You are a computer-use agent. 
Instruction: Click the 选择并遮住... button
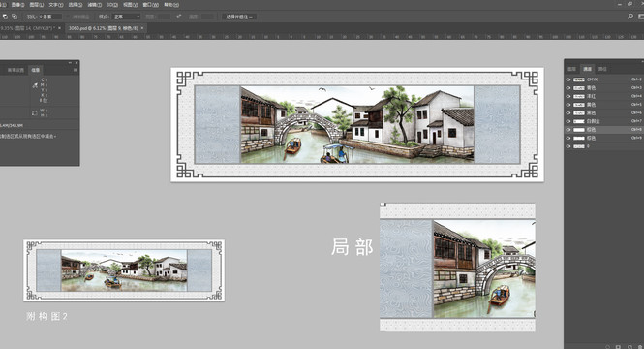[x=239, y=16]
